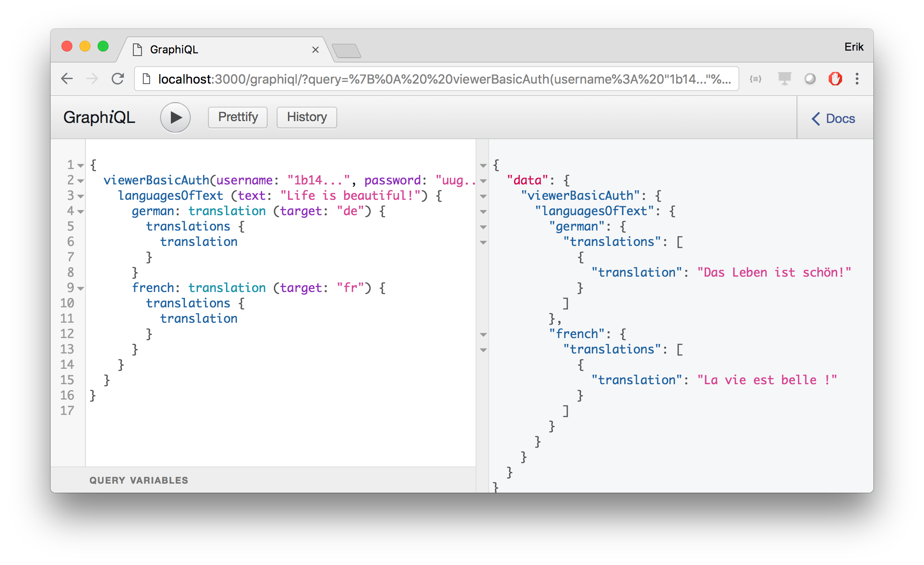Click the GraphiQL title logo
This screenshot has width=924, height=565.
99,118
